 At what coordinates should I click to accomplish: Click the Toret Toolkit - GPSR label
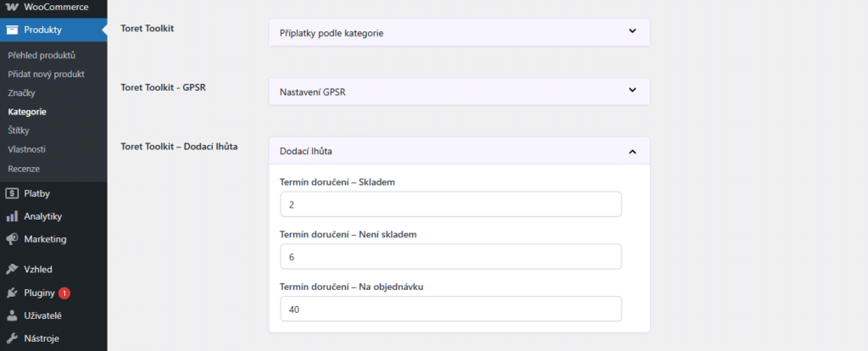(164, 87)
